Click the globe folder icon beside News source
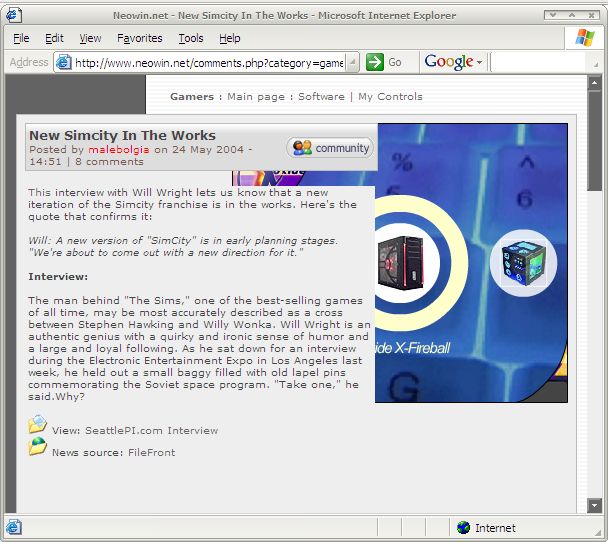 (38, 446)
